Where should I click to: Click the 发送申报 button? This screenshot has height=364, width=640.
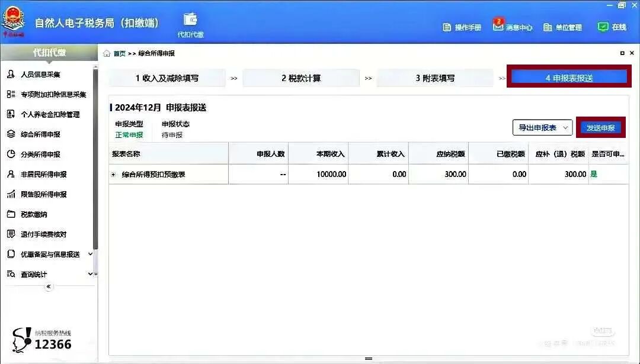tap(600, 127)
